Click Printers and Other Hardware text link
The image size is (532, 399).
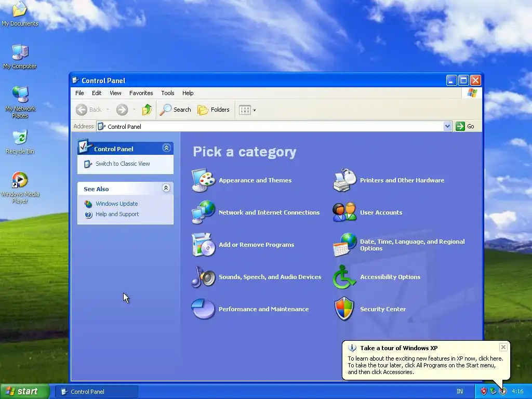pyautogui.click(x=402, y=180)
